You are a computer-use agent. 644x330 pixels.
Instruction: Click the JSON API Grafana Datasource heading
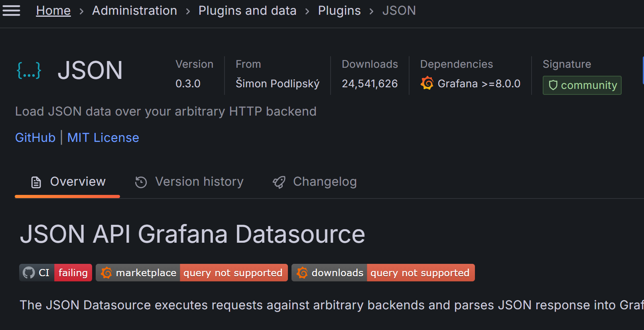193,234
